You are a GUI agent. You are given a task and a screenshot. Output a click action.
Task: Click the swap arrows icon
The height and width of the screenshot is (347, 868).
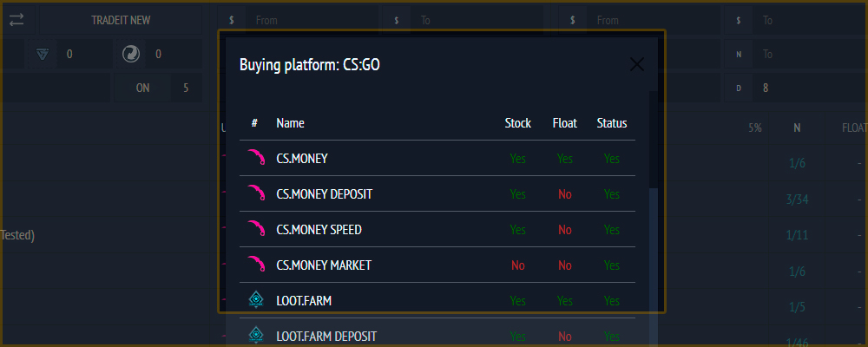pyautogui.click(x=16, y=20)
